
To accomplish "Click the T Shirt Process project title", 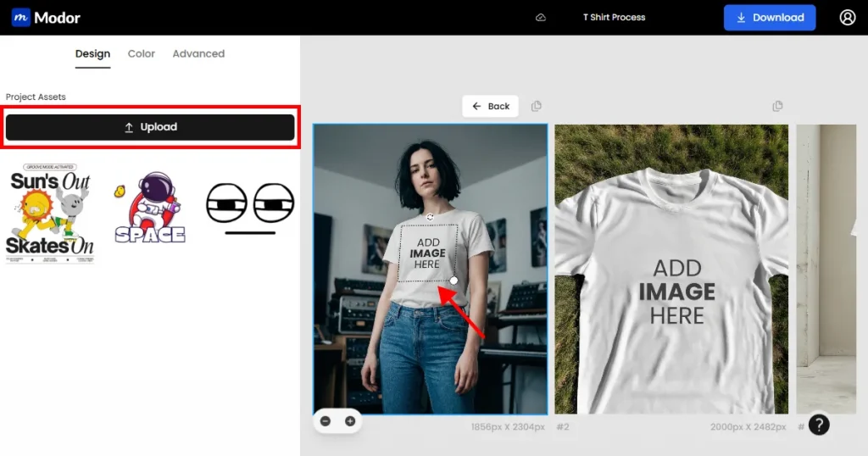I will coord(614,18).
